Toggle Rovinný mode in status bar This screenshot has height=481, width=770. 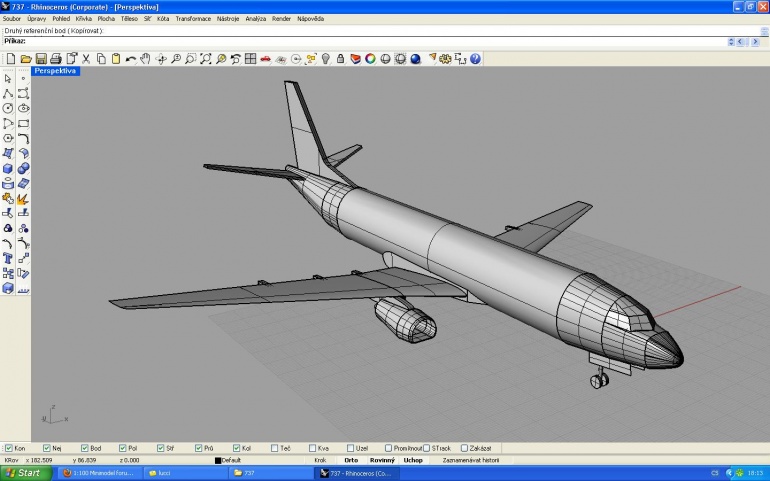click(382, 460)
